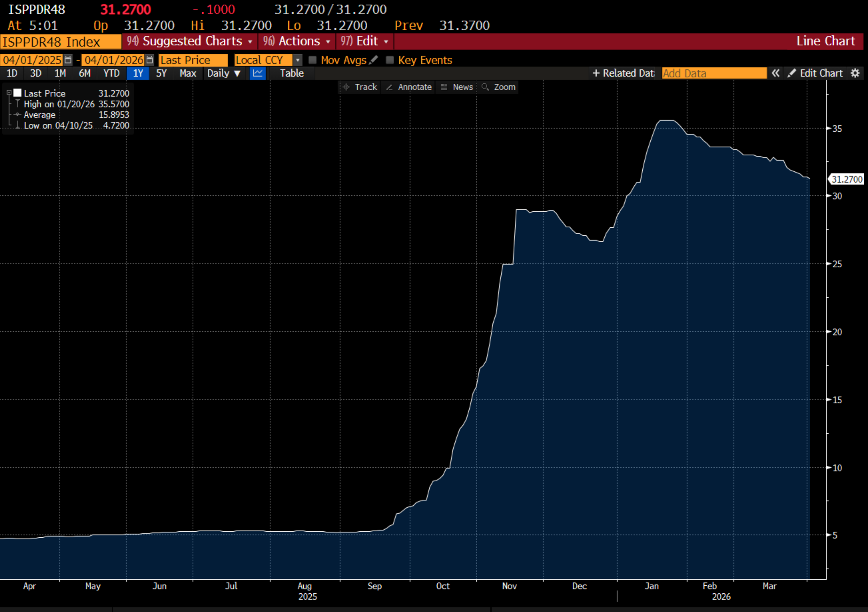Image resolution: width=868 pixels, height=612 pixels.
Task: Open the Daily periodicity dropdown
Action: coord(224,73)
